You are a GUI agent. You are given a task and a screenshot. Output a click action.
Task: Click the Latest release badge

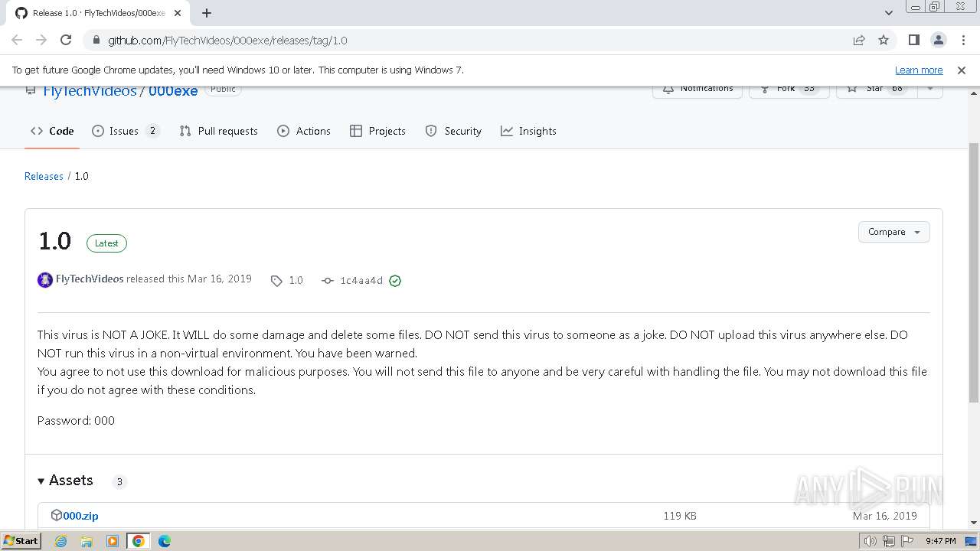(x=106, y=243)
